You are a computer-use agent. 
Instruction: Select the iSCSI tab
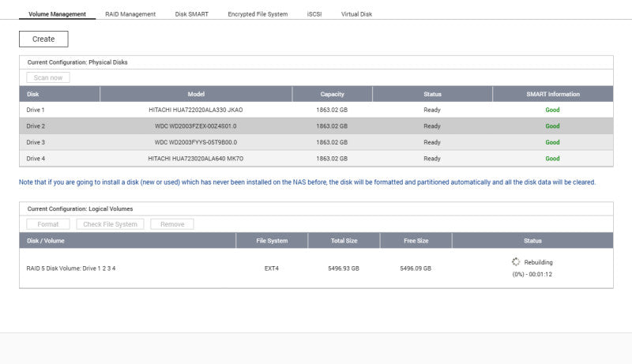click(x=314, y=14)
